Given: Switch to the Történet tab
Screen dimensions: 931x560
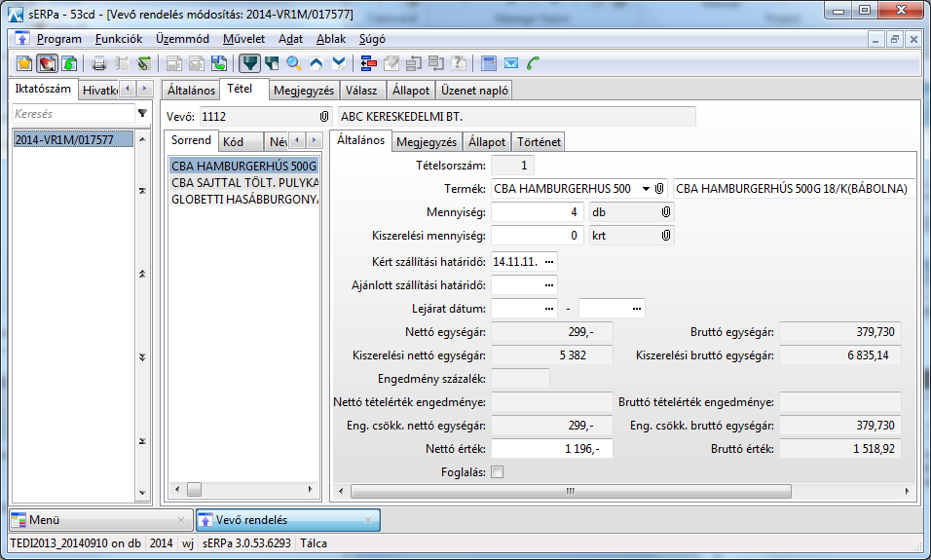Looking at the screenshot, I should point(539,142).
